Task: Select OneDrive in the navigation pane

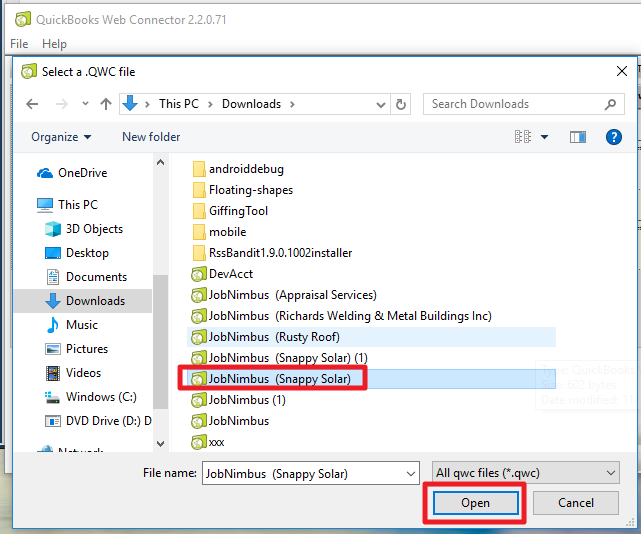Action: click(72, 173)
